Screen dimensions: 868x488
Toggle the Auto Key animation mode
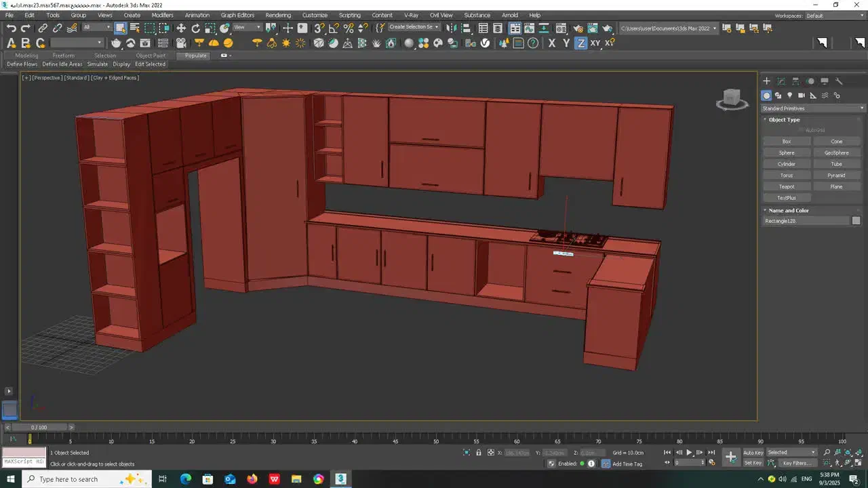click(753, 452)
